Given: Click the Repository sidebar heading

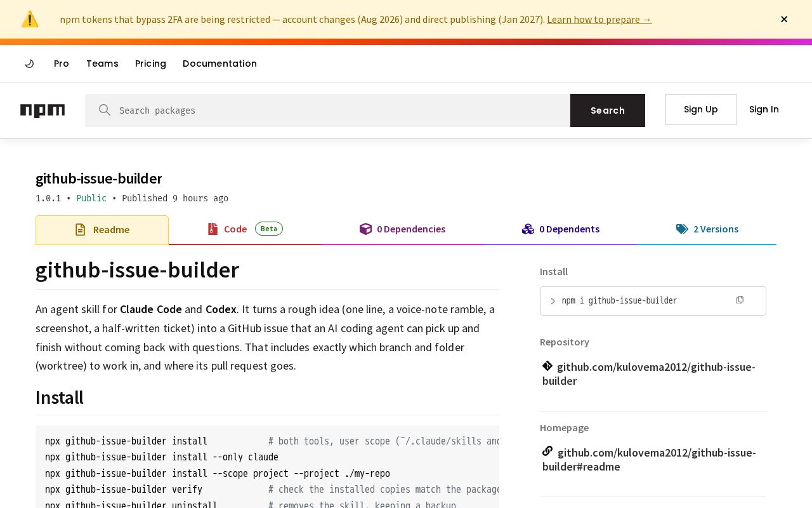Looking at the screenshot, I should pos(565,342).
